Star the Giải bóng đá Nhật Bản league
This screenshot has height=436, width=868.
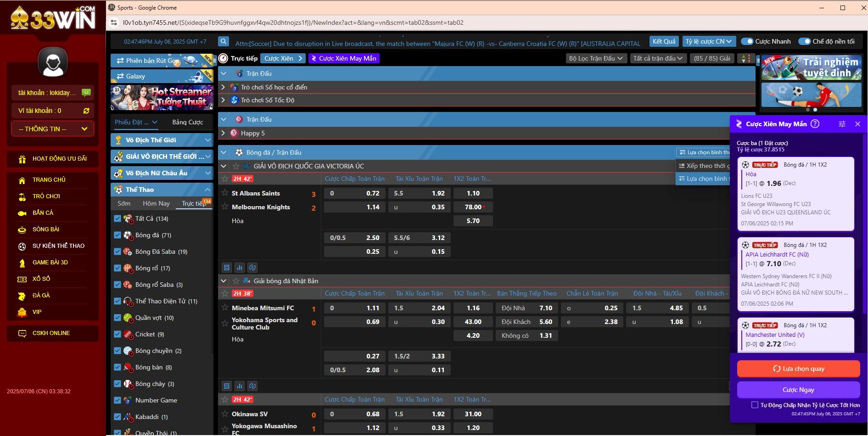coord(236,281)
